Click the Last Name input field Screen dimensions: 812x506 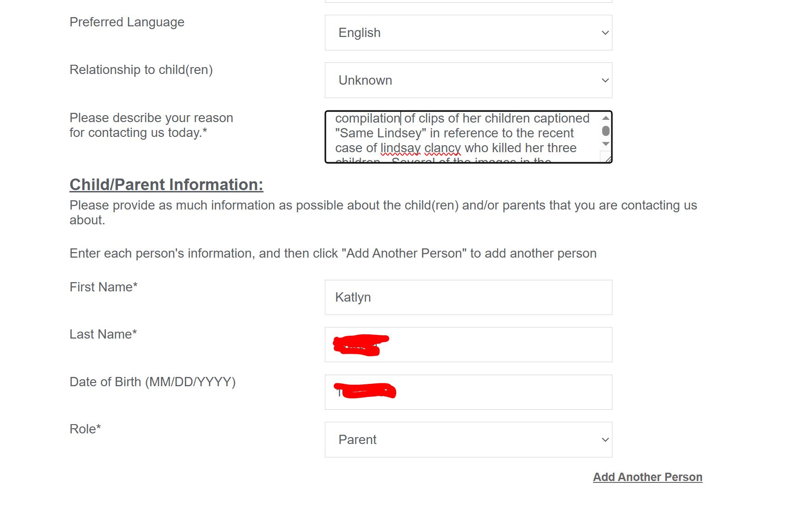468,345
